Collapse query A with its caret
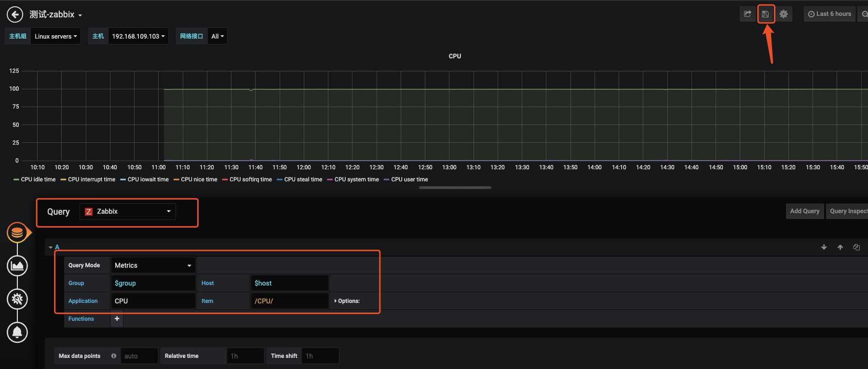This screenshot has width=868, height=369. coord(51,247)
